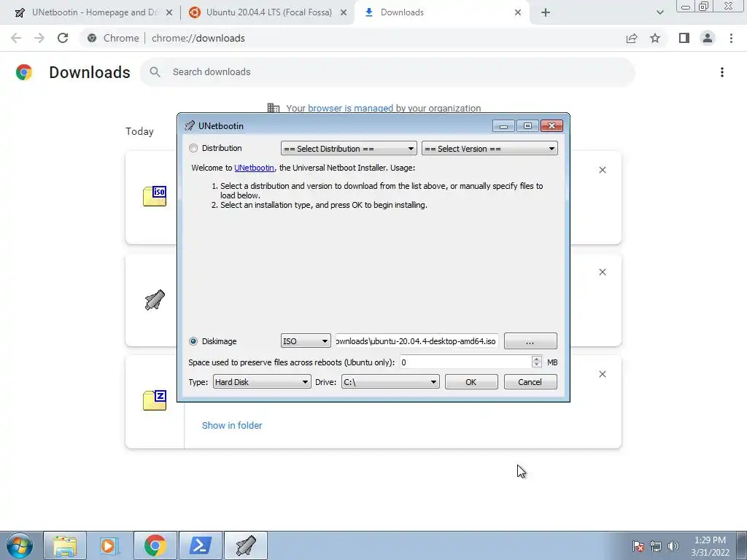Go forward in Chrome
The height and width of the screenshot is (560, 747).
click(x=39, y=38)
